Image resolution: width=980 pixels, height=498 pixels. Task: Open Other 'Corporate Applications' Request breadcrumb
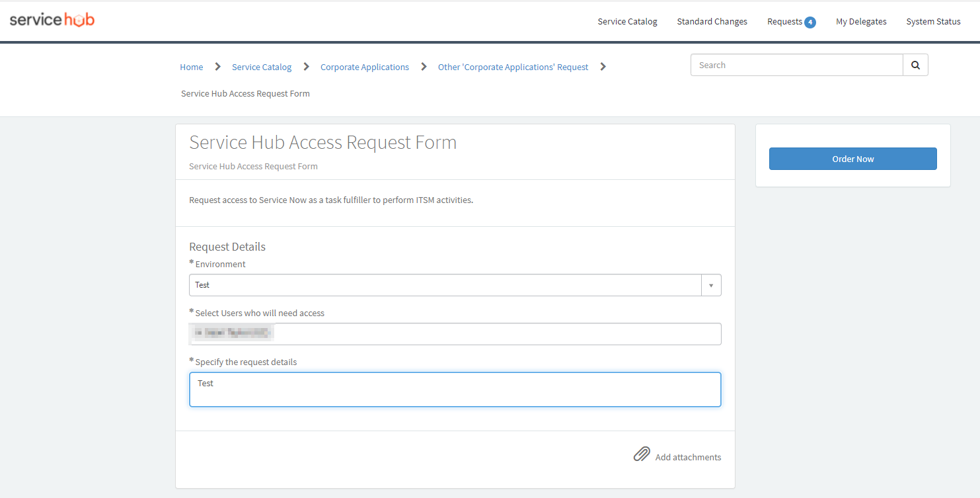tap(513, 67)
